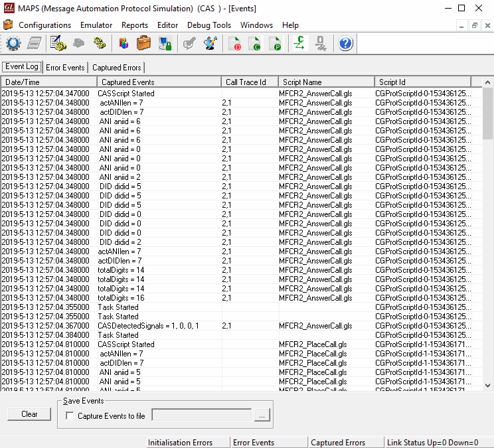494x448 pixels.
Task: Open the Reports menu
Action: pos(135,25)
